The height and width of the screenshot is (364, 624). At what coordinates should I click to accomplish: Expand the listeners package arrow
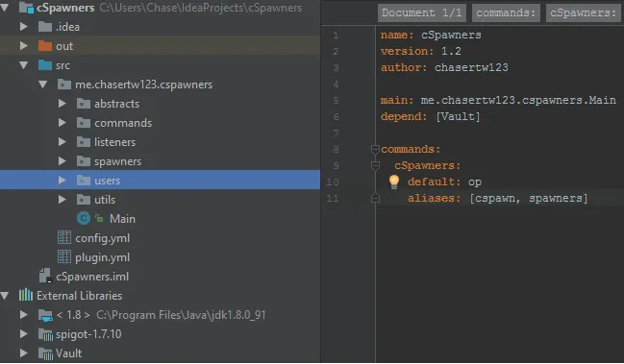[62, 141]
